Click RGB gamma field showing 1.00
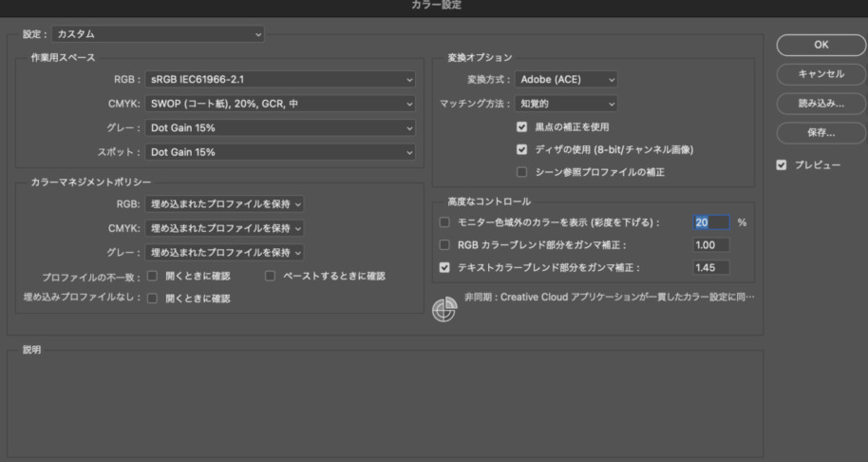This screenshot has height=462, width=868. tap(711, 245)
